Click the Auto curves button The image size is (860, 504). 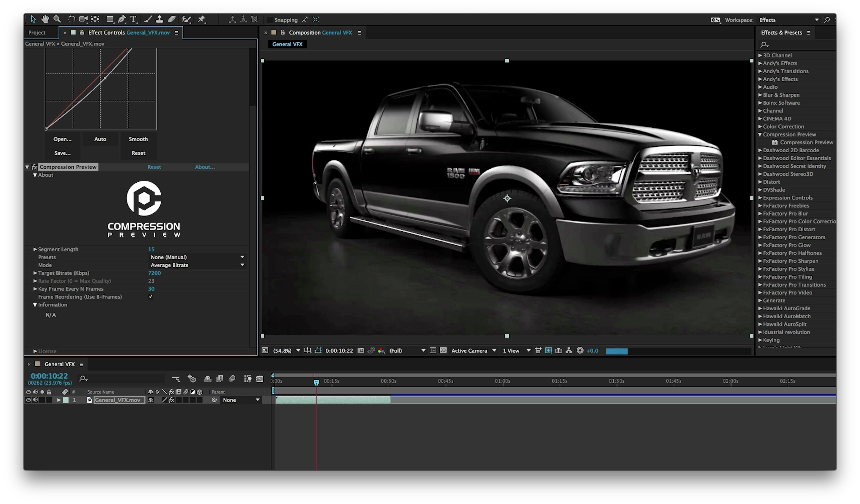tap(100, 139)
